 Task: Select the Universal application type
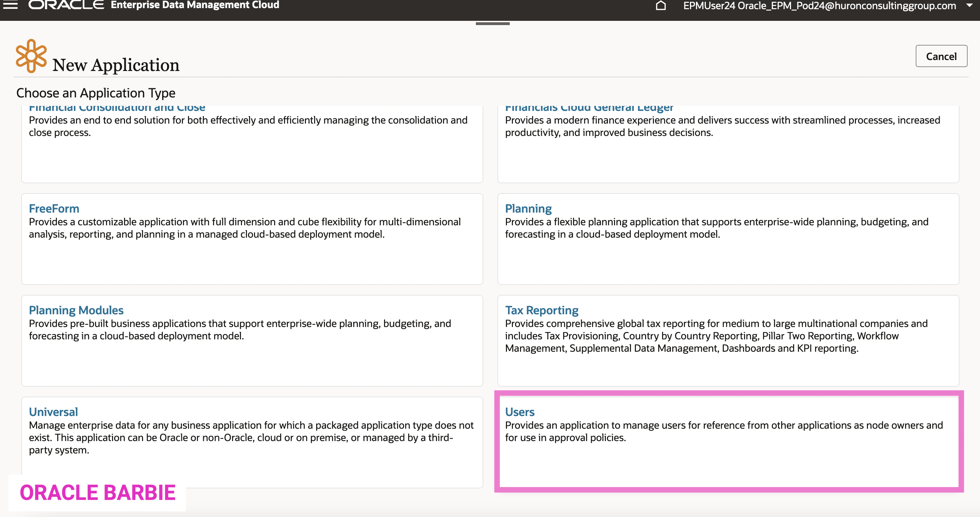point(53,412)
